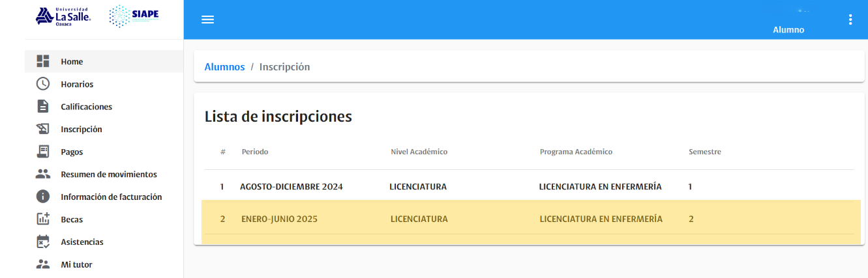Click the Calificaciones document icon

(x=43, y=106)
